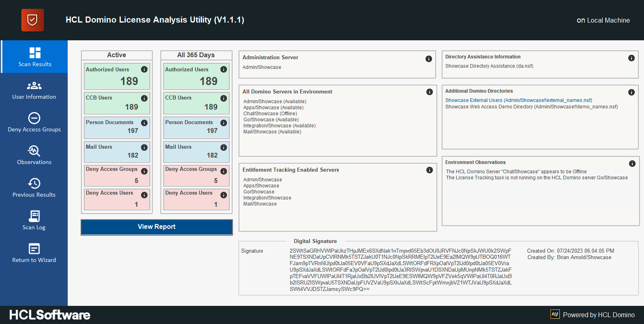Click the View Report button
The height and width of the screenshot is (324, 644).
pos(157,227)
